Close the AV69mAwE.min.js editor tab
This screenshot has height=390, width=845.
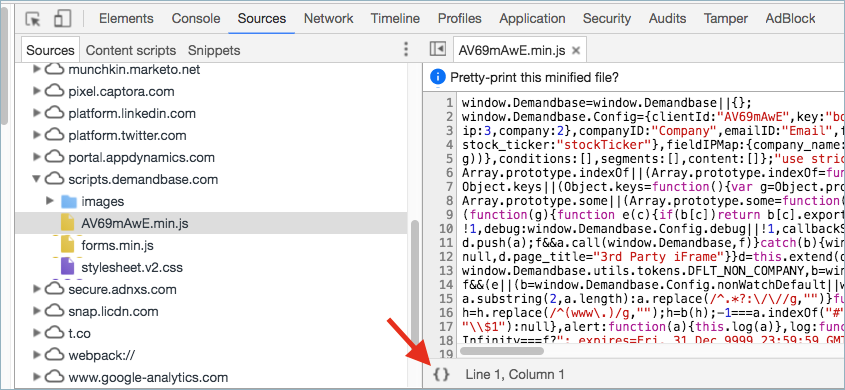pos(576,51)
